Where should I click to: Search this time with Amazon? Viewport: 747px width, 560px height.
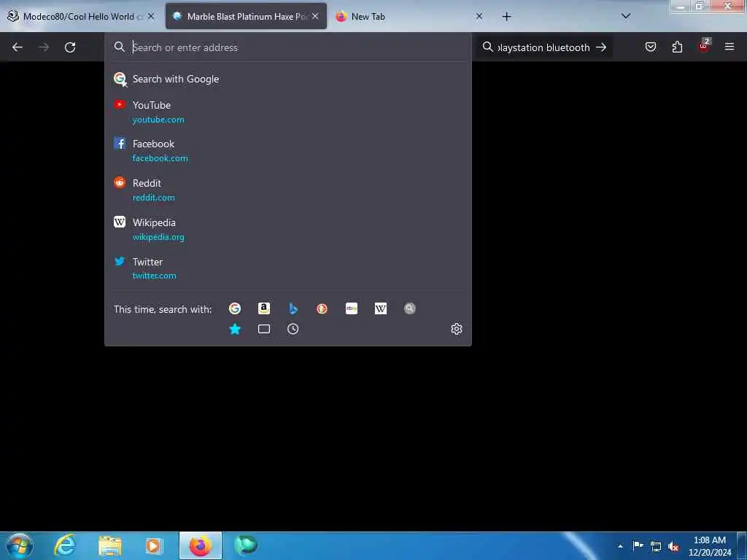(x=264, y=308)
